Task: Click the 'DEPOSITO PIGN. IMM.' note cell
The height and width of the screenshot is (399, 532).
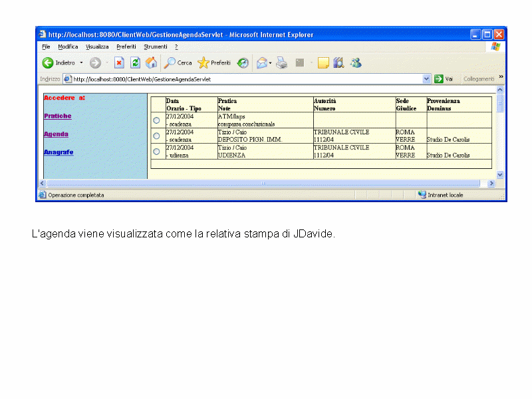Action: (x=250, y=140)
